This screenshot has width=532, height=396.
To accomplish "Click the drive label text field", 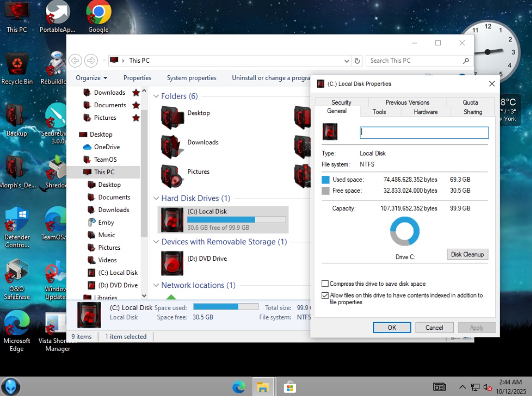I will 424,132.
